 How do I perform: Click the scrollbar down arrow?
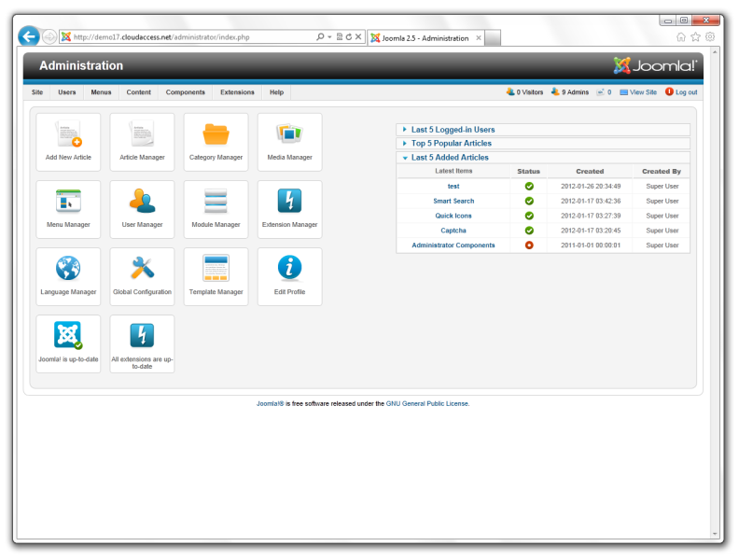pyautogui.click(x=715, y=534)
